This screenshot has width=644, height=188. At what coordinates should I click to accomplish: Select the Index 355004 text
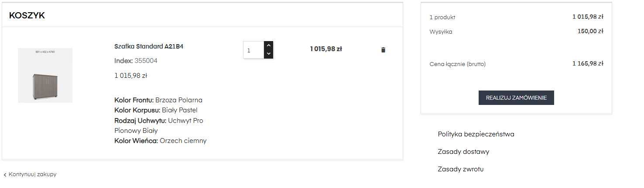[x=136, y=61]
